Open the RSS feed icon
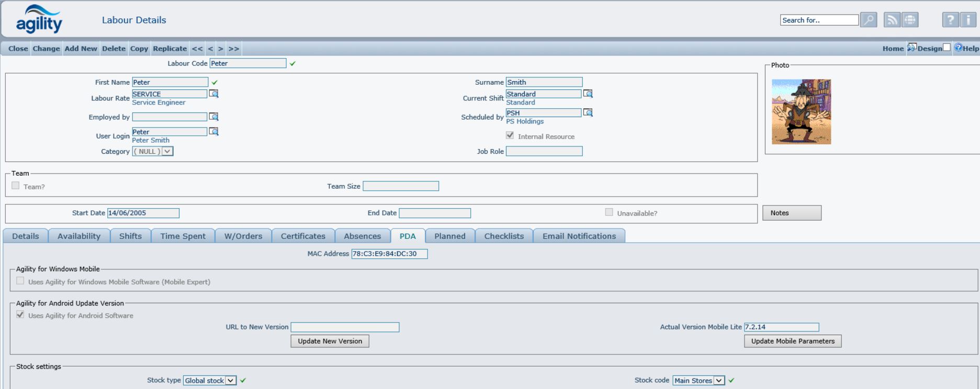The height and width of the screenshot is (389, 980). 892,20
